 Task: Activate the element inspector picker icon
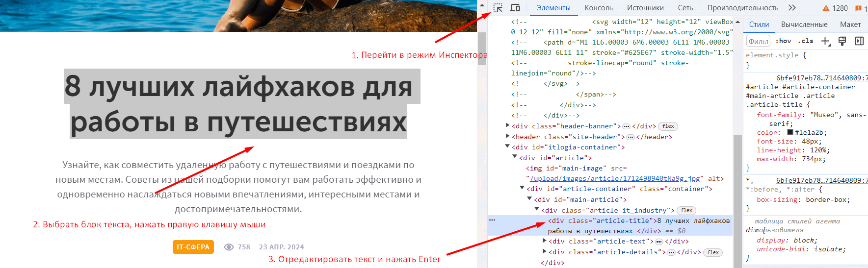point(498,8)
